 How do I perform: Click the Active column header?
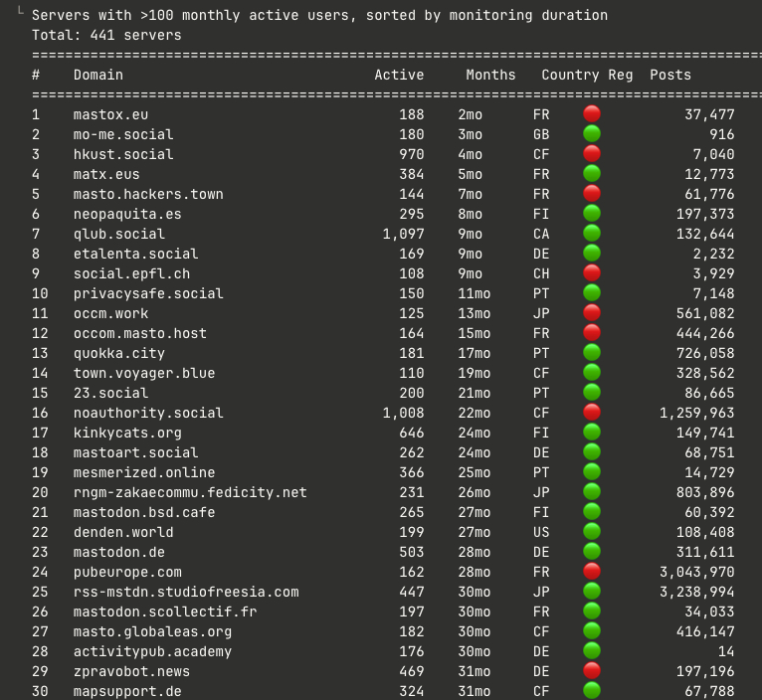pos(399,75)
